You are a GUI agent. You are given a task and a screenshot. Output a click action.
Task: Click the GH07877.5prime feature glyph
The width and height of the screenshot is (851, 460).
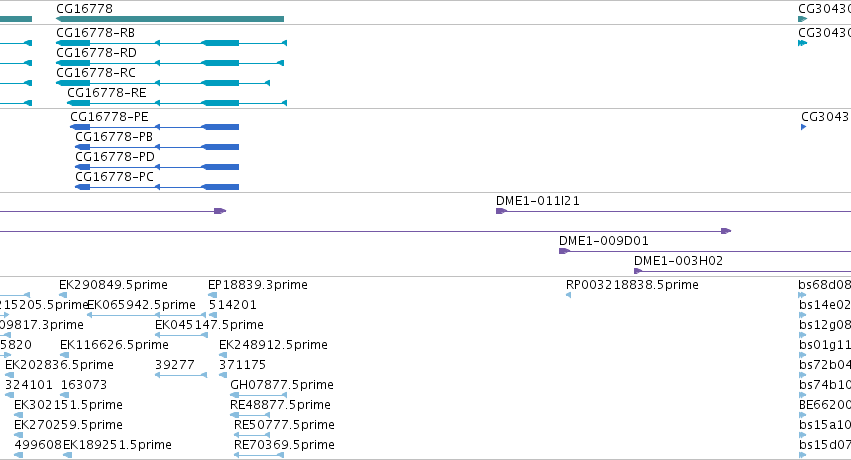tap(258, 395)
